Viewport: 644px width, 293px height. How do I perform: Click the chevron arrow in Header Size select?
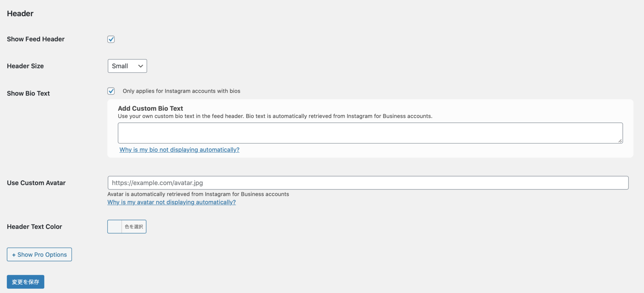click(141, 66)
